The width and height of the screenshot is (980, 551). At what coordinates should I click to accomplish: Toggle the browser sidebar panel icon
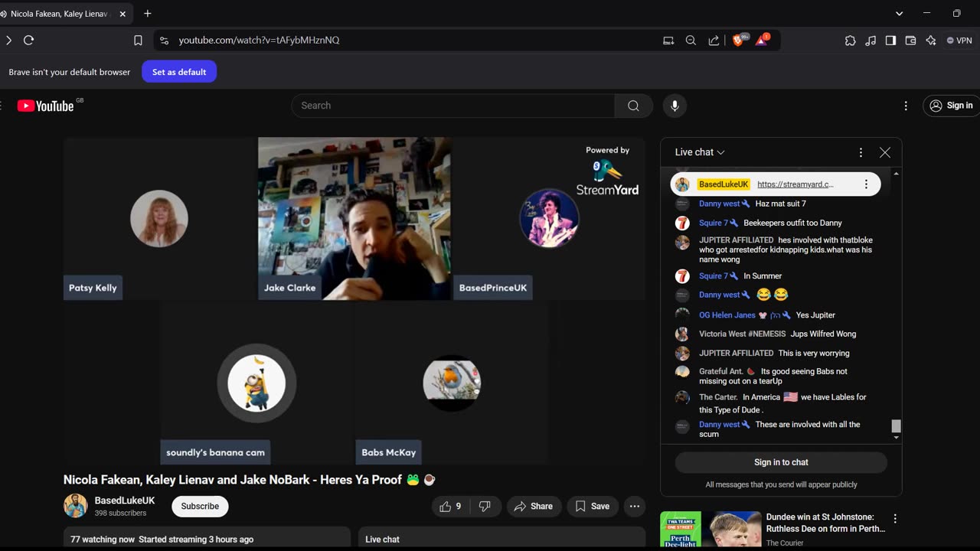890,41
